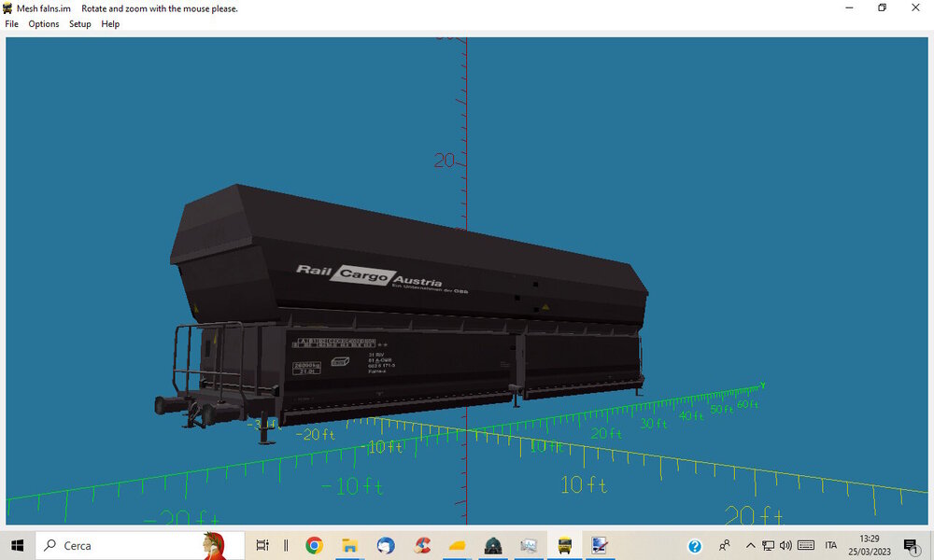Click the Dante portrait search highlight

pos(213,546)
